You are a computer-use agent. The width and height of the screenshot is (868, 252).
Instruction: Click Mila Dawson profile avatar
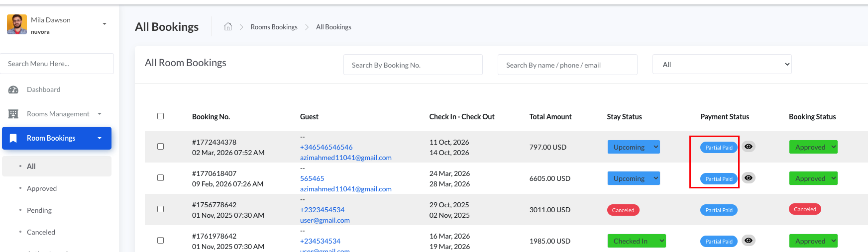(x=17, y=24)
